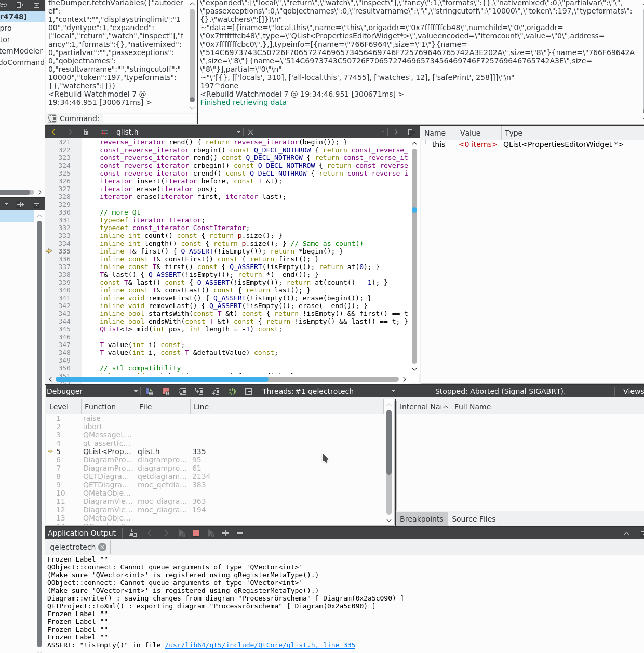Click the re-run application icon in Application Output
Viewport: 644px width, 653px height.
click(182, 533)
